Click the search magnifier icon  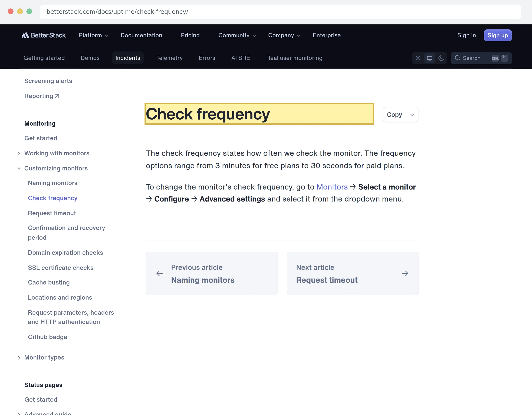458,58
